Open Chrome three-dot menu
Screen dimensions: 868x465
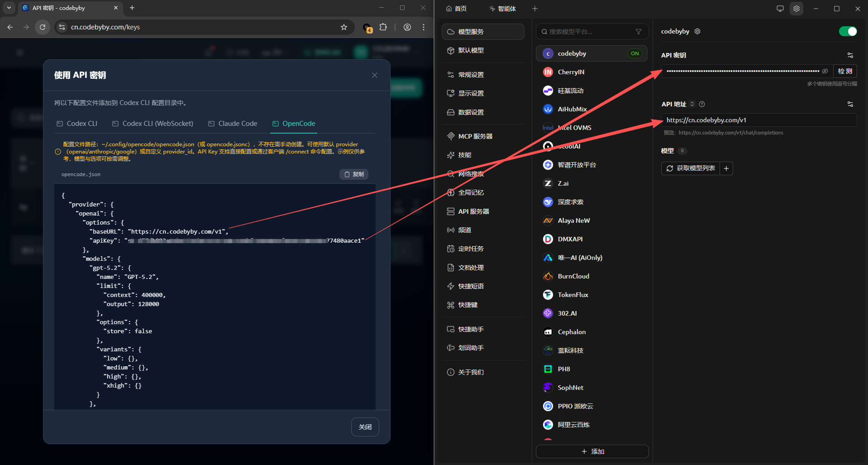coord(424,27)
